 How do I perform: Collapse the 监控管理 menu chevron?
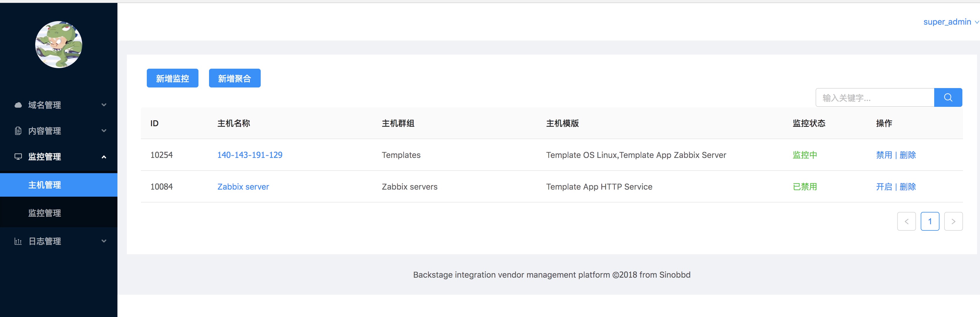[104, 157]
